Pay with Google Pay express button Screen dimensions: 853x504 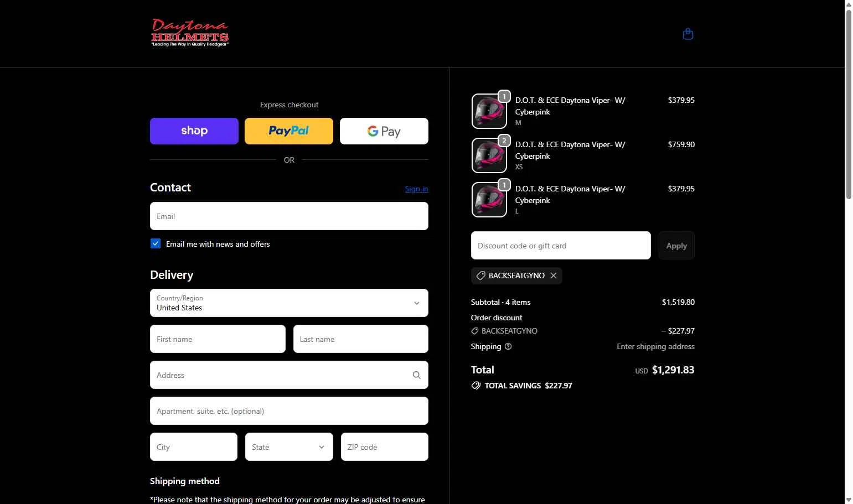(384, 131)
